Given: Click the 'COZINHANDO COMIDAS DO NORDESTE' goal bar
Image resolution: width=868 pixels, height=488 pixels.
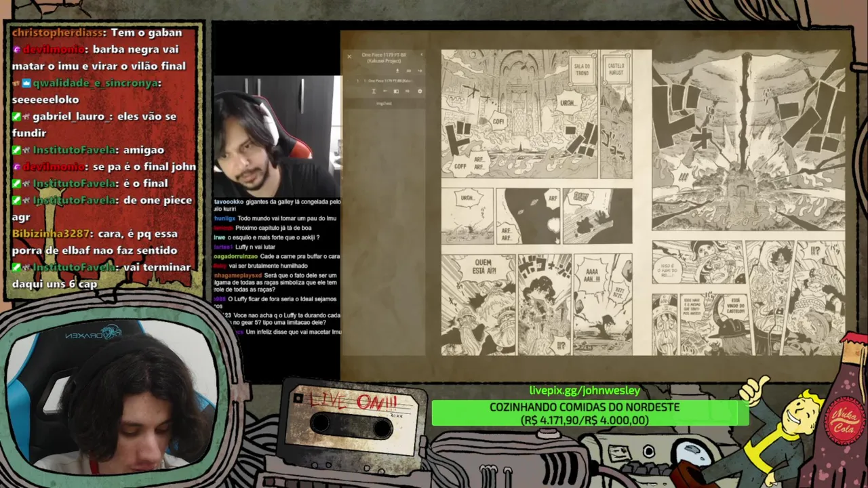Looking at the screenshot, I should (x=590, y=413).
